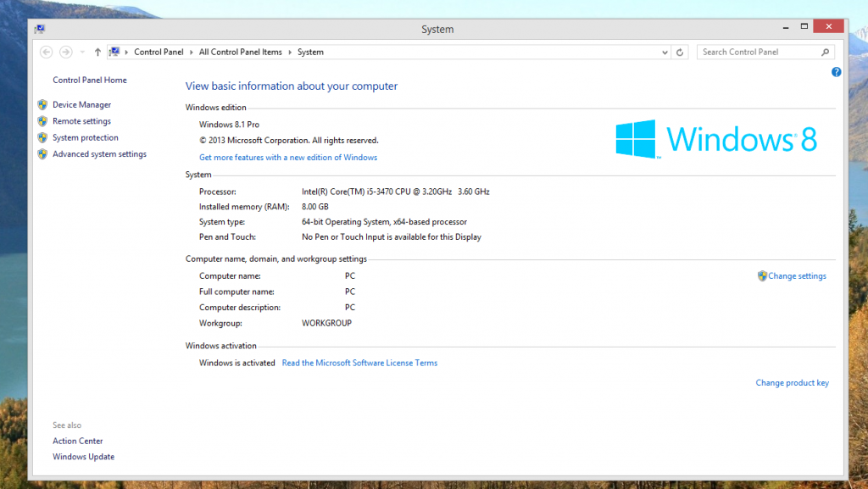This screenshot has height=489, width=868.
Task: Click the 8.00 GB RAM value
Action: click(315, 207)
